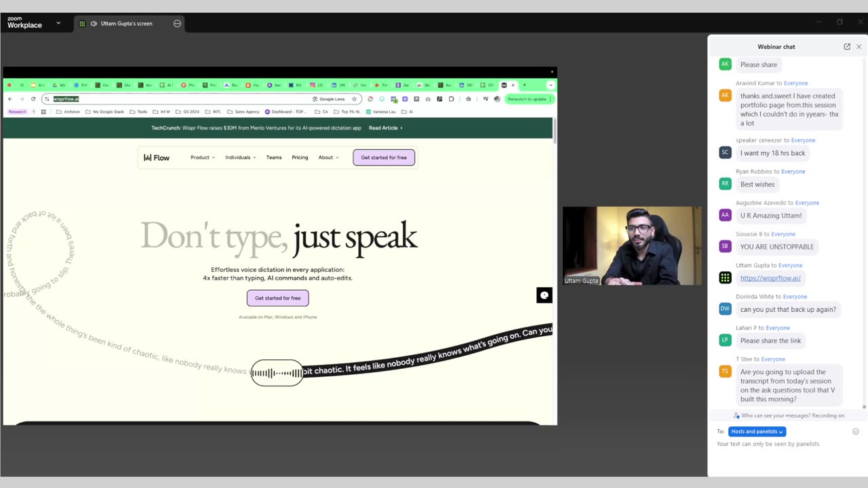Expand the Product menu
This screenshot has height=488, width=868.
[x=202, y=157]
